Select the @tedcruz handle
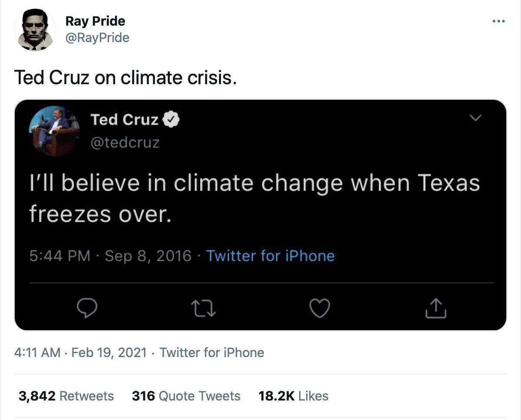521x420 pixels. coord(125,142)
